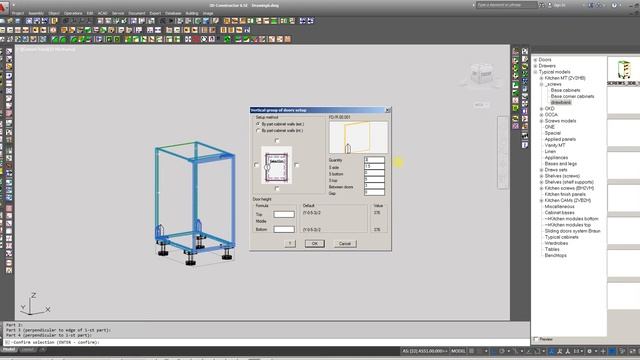The height and width of the screenshot is (360, 640).
Task: Confirm the doors setup with OK
Action: 315,244
